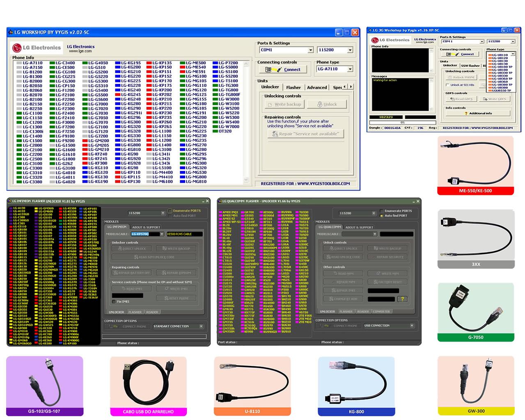The width and height of the screenshot is (525, 420).
Task: Click Repair "Service not available" button
Action: (306, 134)
